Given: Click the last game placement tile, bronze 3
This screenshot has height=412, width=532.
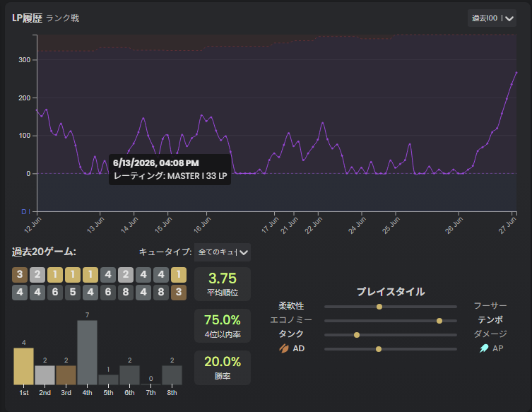Looking at the screenshot, I should (x=179, y=292).
